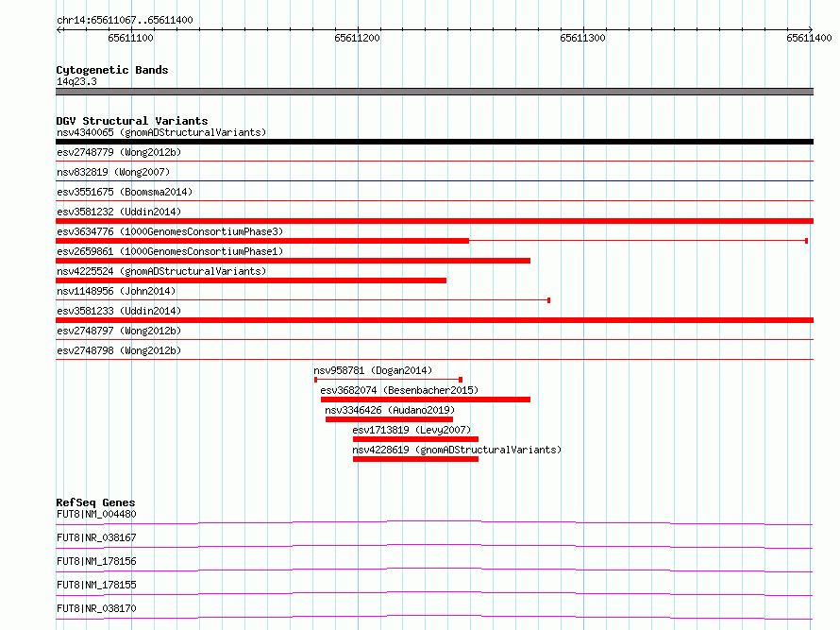Screen dimensions: 840x630
Task: Open variant esv3682074 (Besenbacher2015)
Action: click(399, 390)
